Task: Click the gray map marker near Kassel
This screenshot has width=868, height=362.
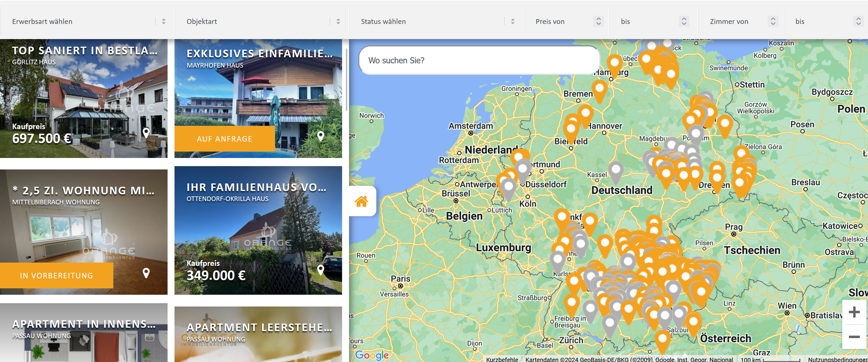Action: (615, 171)
